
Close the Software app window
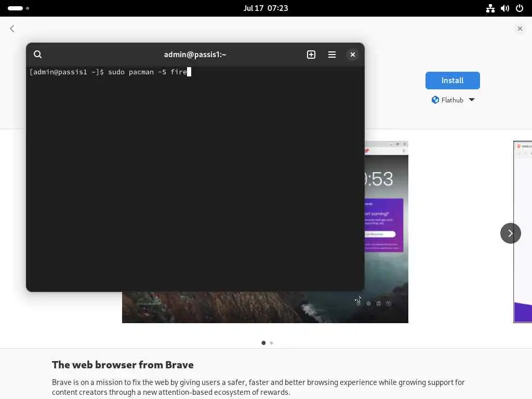(x=520, y=29)
